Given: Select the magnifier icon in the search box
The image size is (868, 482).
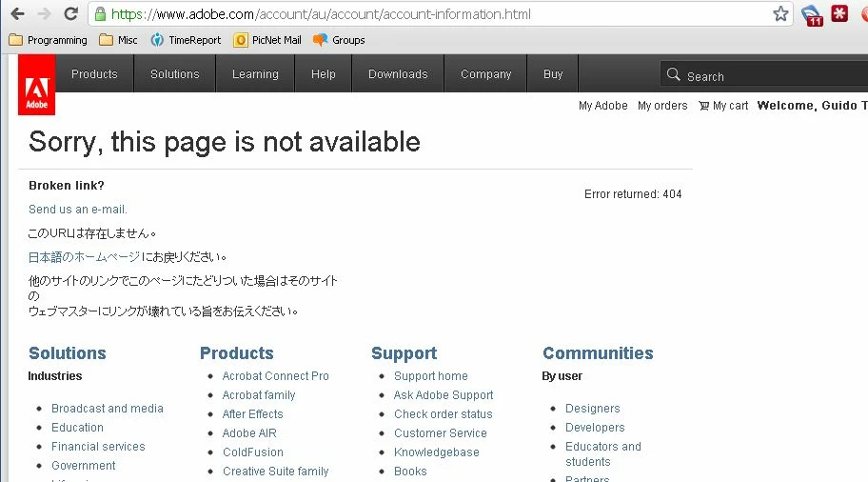Looking at the screenshot, I should pyautogui.click(x=673, y=74).
